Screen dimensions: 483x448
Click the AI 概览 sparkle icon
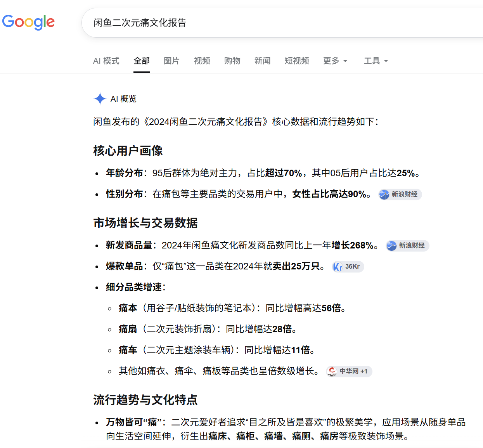100,99
